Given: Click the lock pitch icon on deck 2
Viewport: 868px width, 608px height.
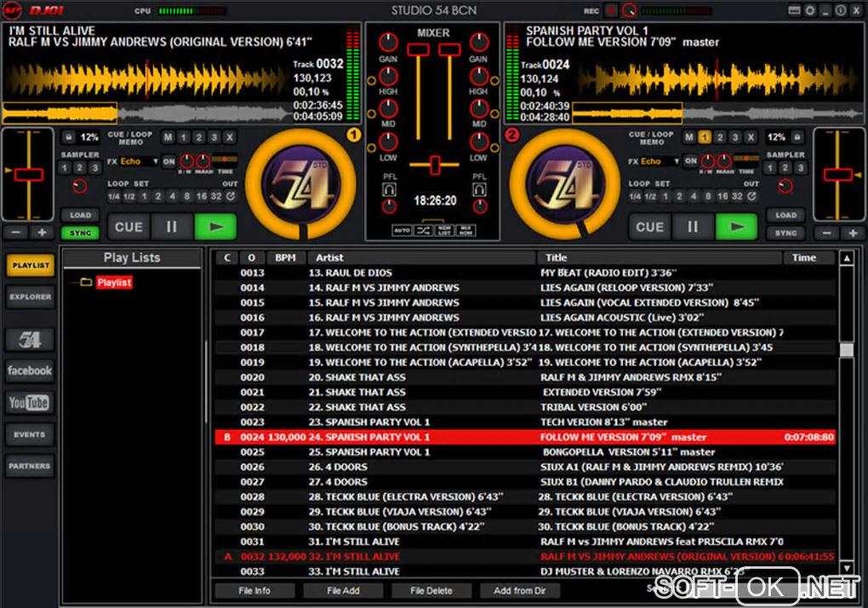Looking at the screenshot, I should pos(797,137).
